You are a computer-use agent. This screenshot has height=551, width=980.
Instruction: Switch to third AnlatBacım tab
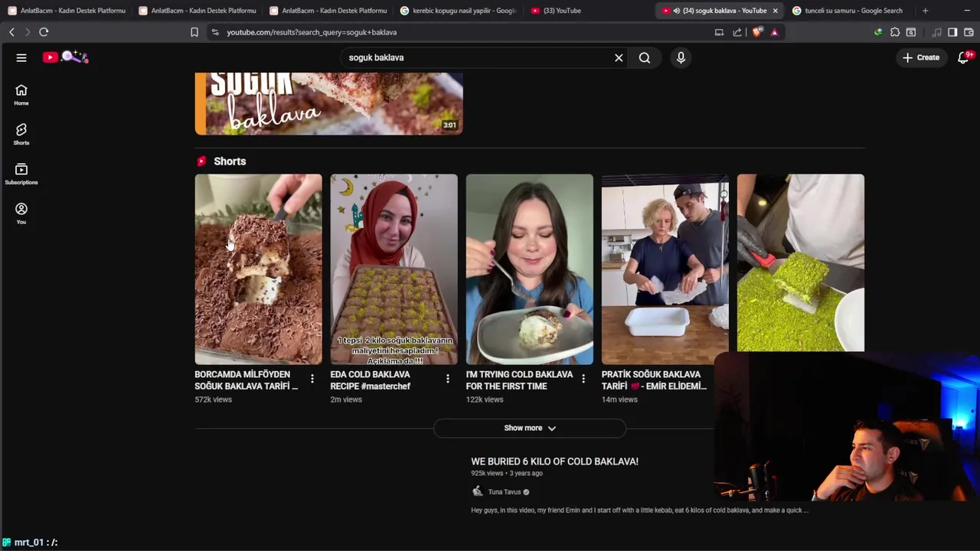click(328, 11)
